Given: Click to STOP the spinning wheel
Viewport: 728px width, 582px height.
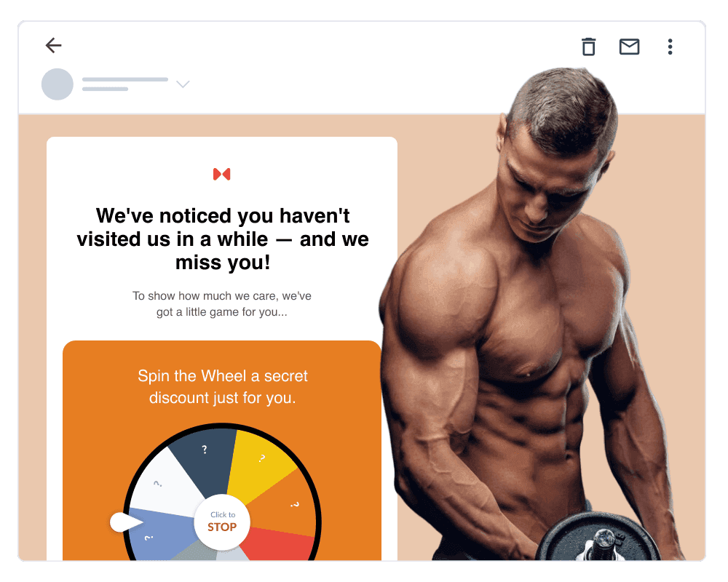Looking at the screenshot, I should (222, 522).
